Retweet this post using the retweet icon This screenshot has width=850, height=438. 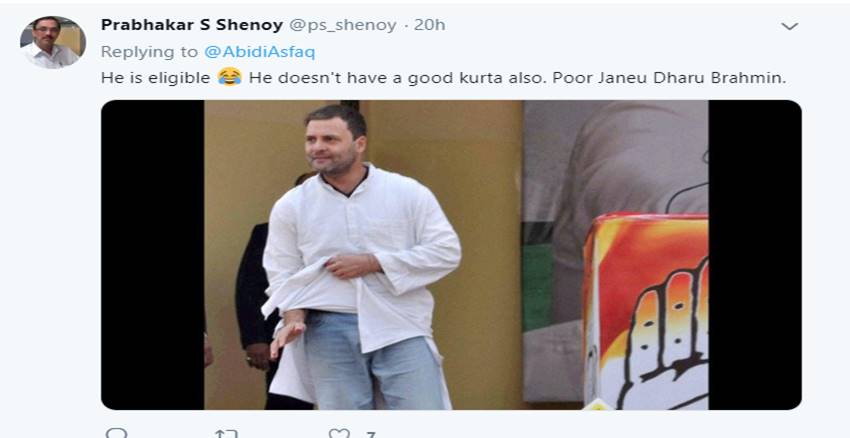(x=226, y=434)
